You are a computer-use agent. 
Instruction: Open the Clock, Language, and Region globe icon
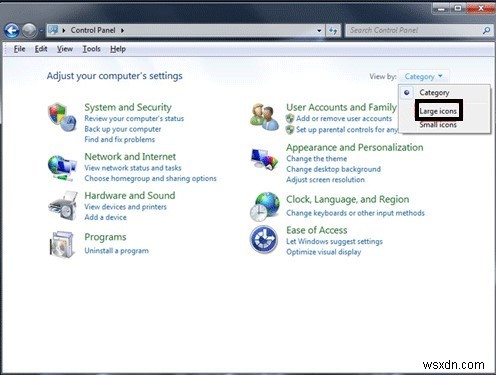tap(265, 207)
